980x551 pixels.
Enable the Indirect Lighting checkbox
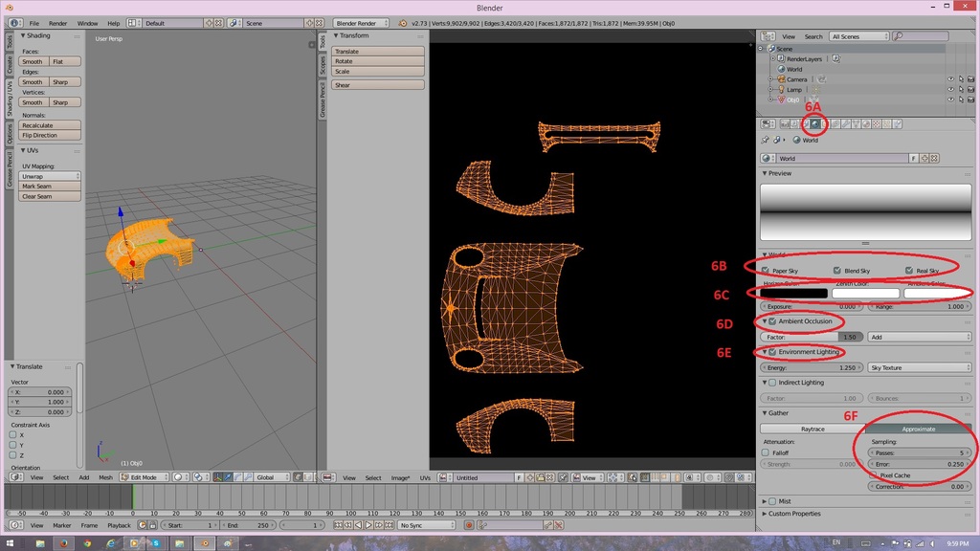(772, 383)
